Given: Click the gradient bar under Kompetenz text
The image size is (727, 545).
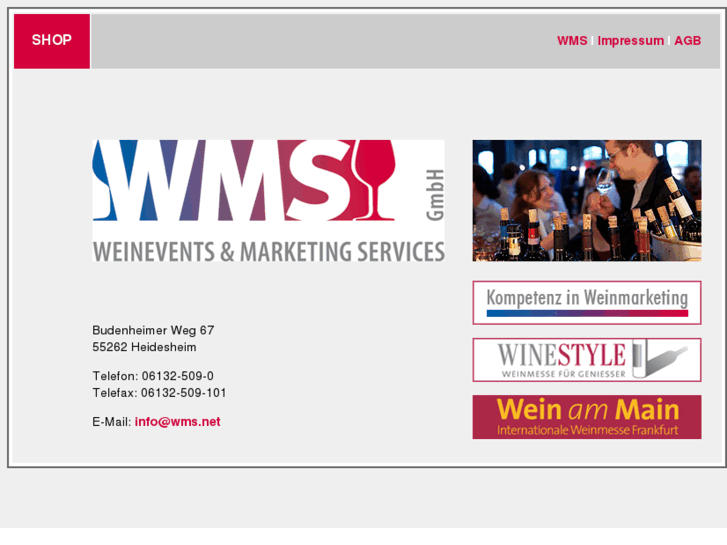Looking at the screenshot, I should pyautogui.click(x=587, y=314).
